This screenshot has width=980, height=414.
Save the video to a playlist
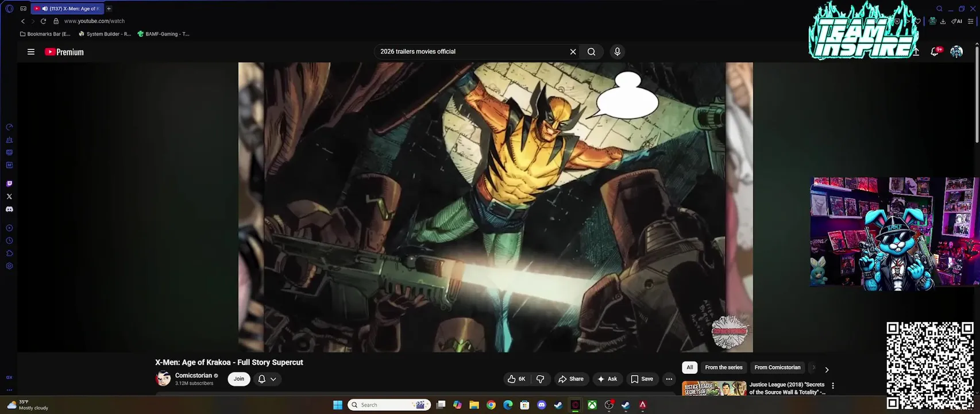coord(642,379)
